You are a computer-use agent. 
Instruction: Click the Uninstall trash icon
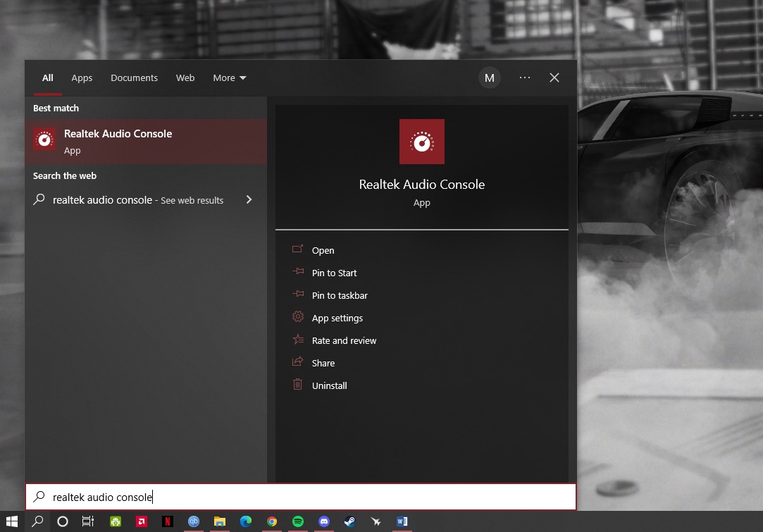coord(297,385)
